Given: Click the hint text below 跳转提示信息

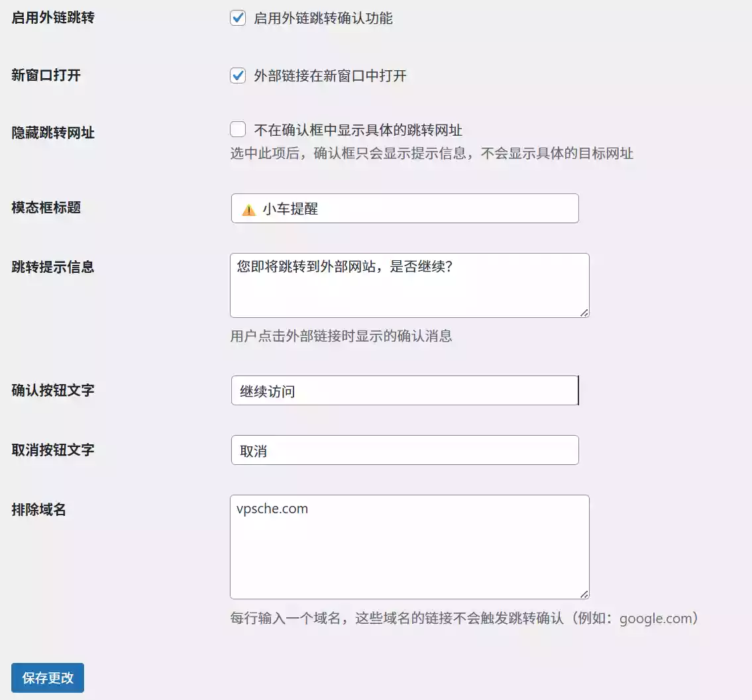Looking at the screenshot, I should coord(343,337).
